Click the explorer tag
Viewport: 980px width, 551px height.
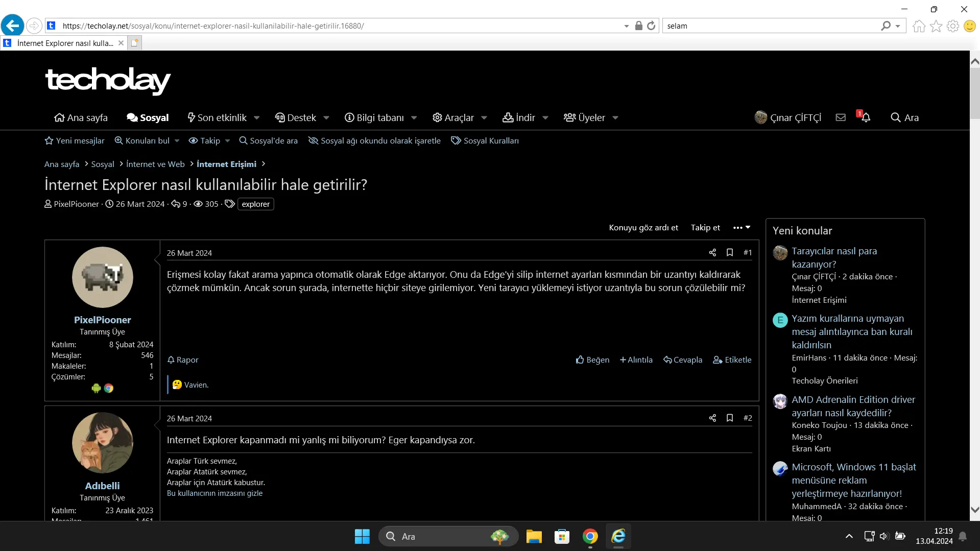click(x=255, y=204)
